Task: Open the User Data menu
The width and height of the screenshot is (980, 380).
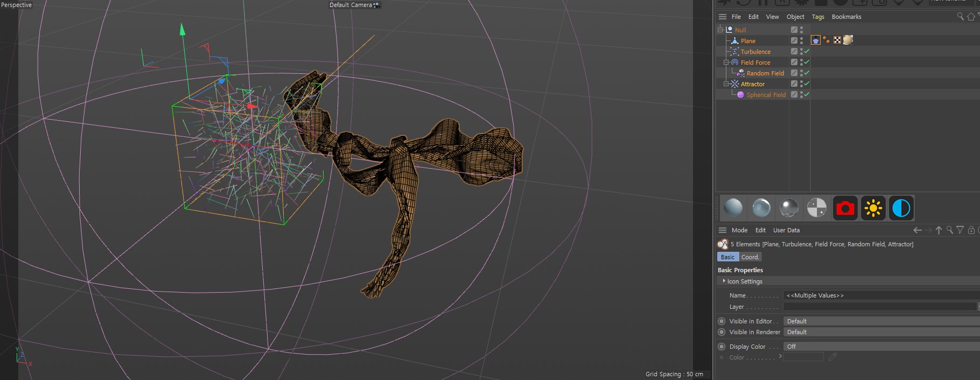Action: pos(786,230)
